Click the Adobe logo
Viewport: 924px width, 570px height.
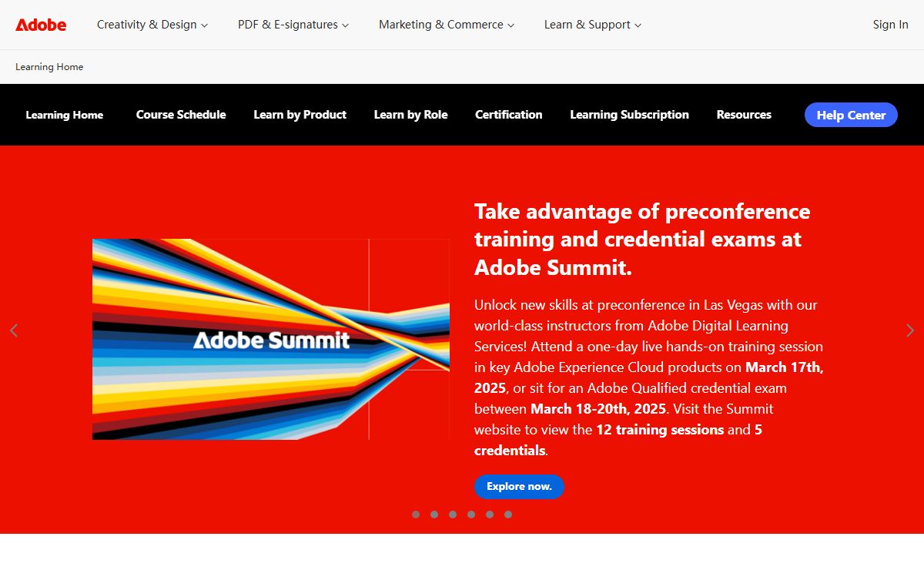pos(41,25)
